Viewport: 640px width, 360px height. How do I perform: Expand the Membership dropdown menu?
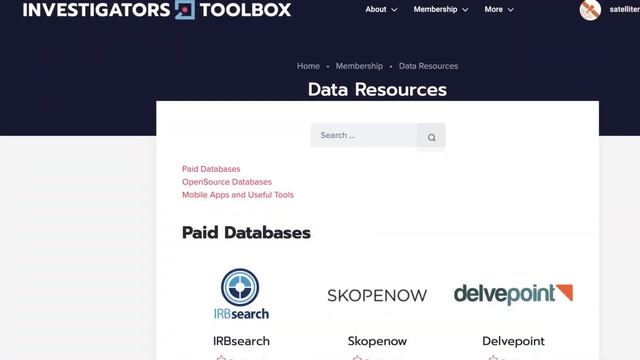[441, 9]
